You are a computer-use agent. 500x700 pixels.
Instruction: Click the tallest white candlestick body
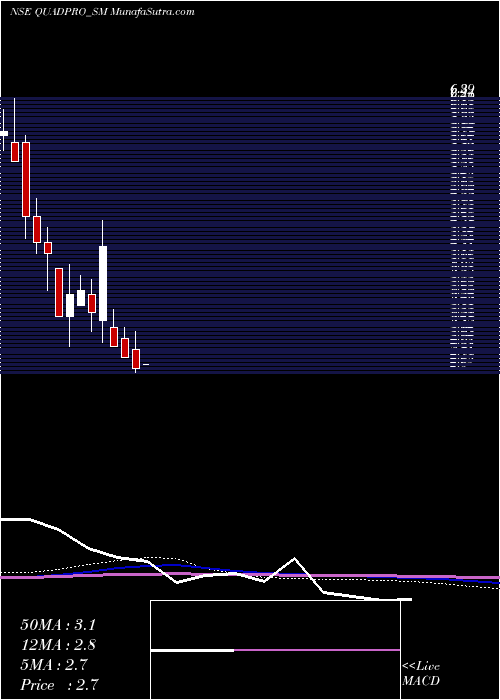(103, 283)
